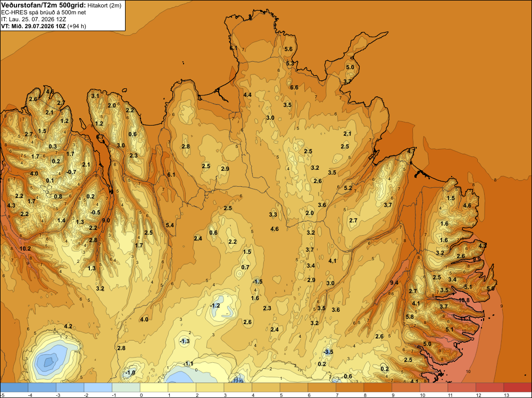Click the 5.2 temperature value
This screenshot has width=532, height=398.
pyautogui.click(x=348, y=188)
